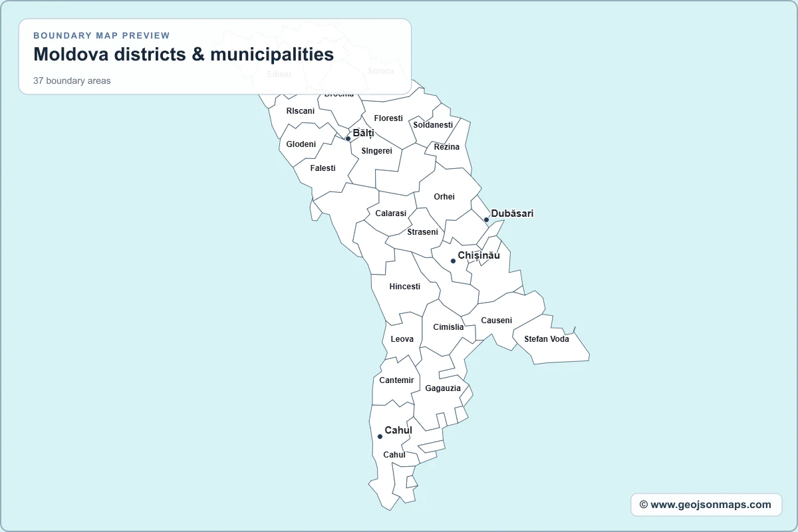The image size is (798, 532).
Task: Select the Falesti district label
Action: (323, 168)
